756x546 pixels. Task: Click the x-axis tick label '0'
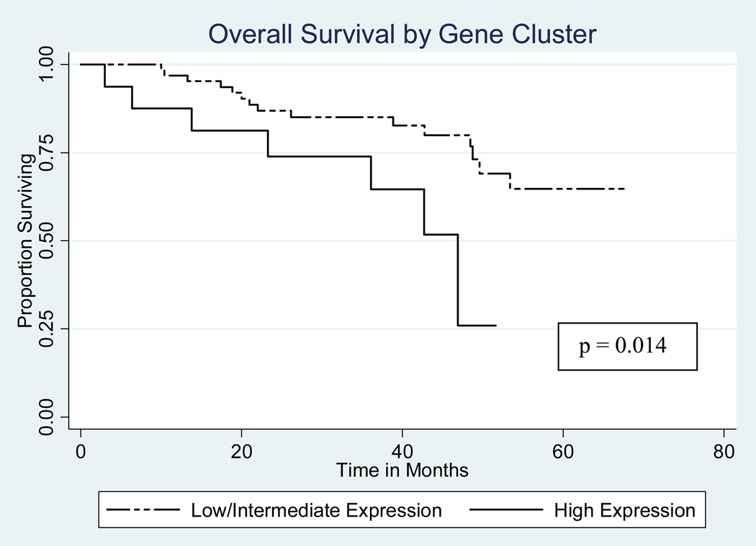[81, 452]
